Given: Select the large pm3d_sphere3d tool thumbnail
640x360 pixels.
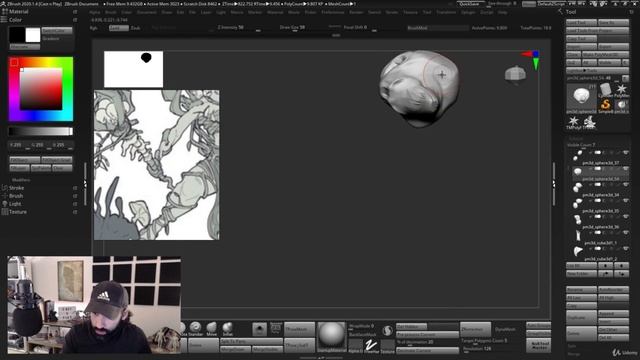Looking at the screenshot, I should (x=581, y=98).
